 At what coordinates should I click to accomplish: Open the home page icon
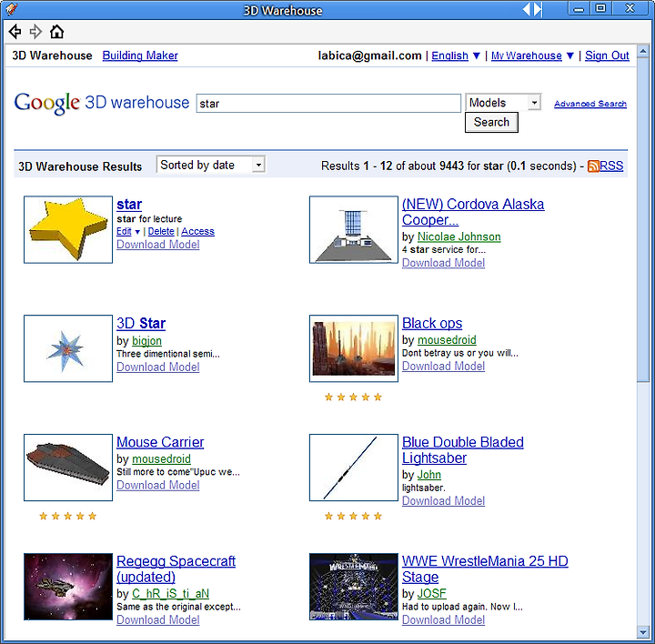(x=56, y=31)
